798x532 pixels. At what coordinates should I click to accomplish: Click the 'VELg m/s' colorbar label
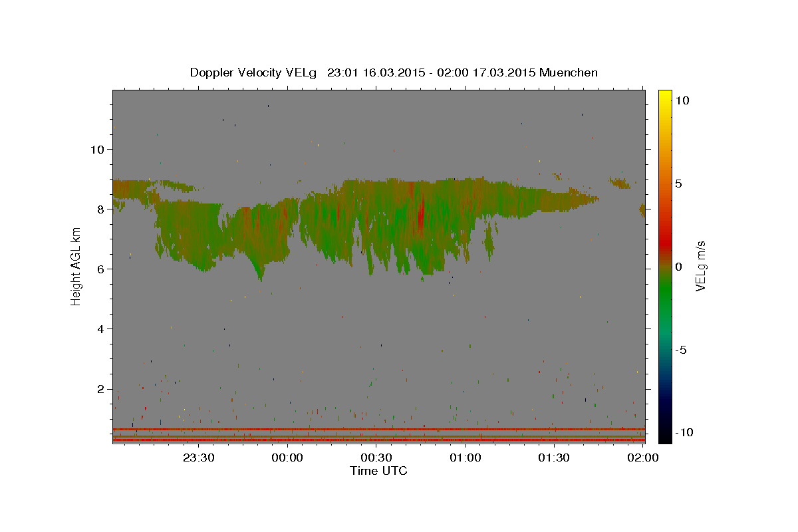pos(701,267)
